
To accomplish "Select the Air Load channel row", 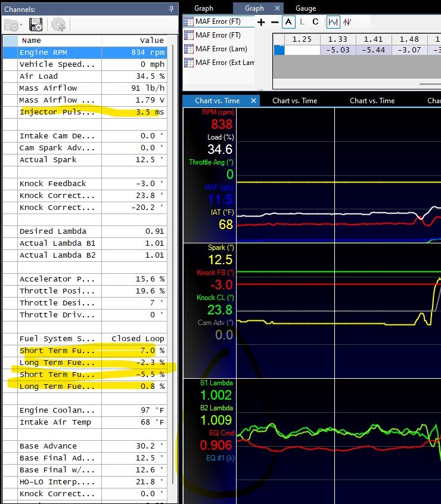I will click(85, 76).
